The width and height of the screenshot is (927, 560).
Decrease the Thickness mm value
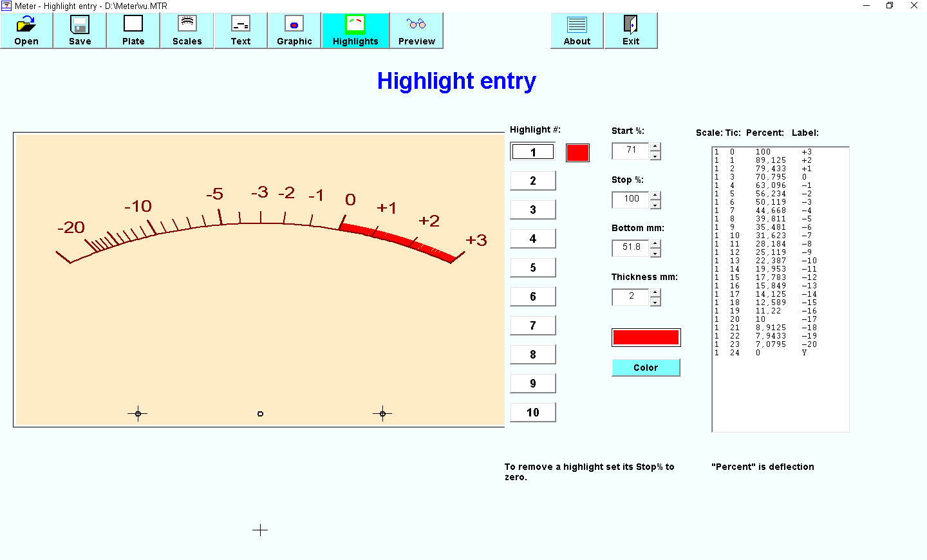(655, 302)
